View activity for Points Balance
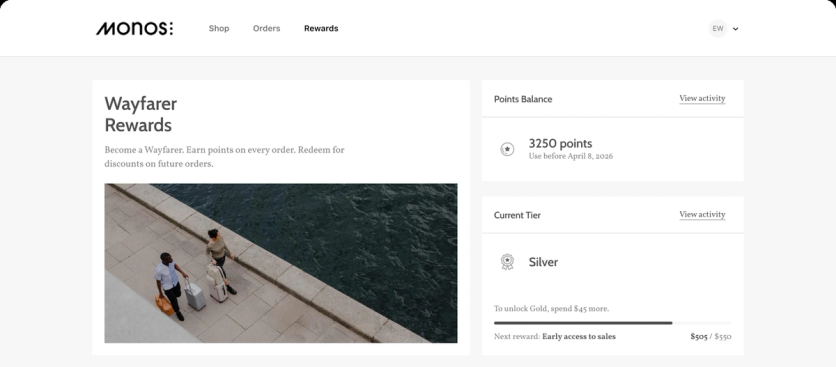The image size is (836, 367). click(x=702, y=99)
